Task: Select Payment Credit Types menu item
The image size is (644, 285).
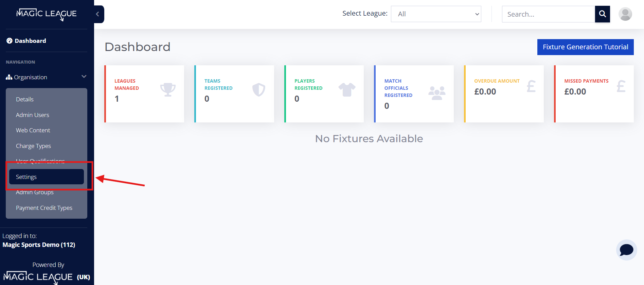Action: tap(44, 208)
